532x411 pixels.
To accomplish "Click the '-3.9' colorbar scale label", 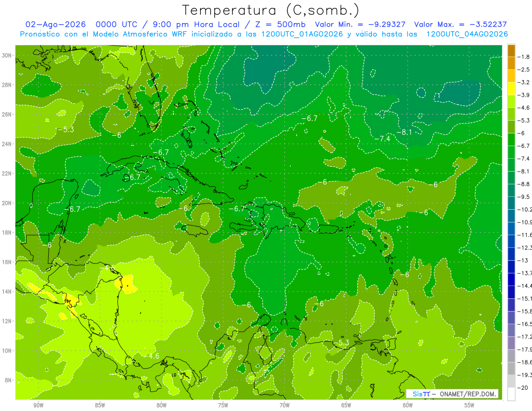I will [524, 95].
